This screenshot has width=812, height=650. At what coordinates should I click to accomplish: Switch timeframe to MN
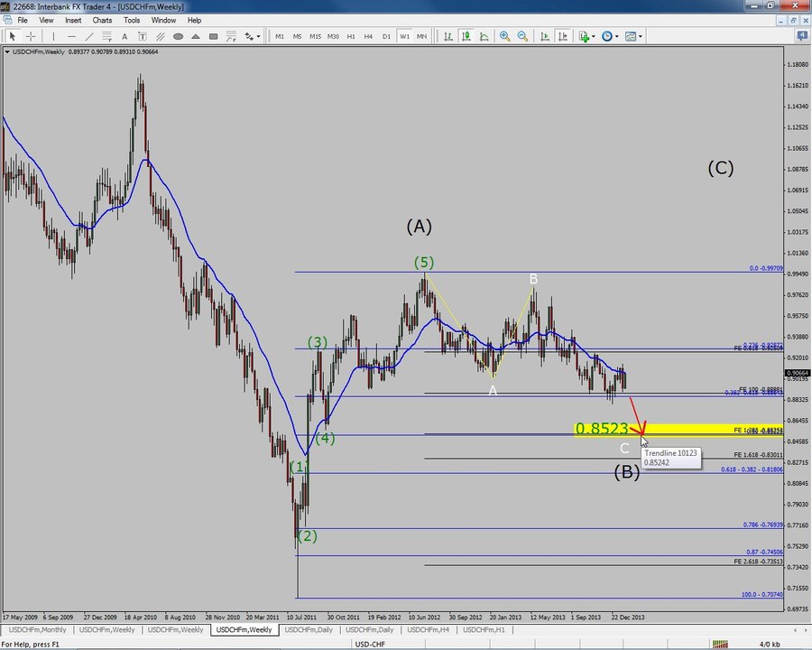click(x=422, y=36)
